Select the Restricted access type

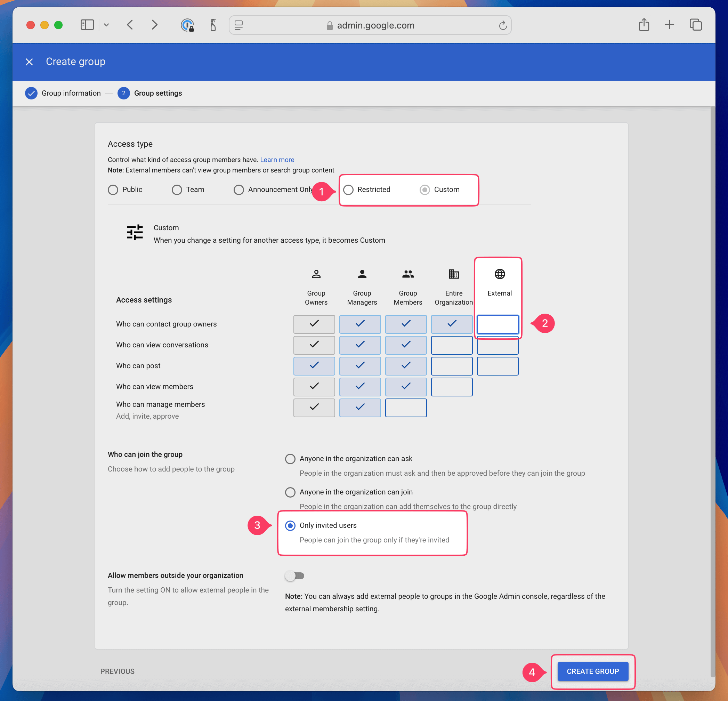point(348,190)
